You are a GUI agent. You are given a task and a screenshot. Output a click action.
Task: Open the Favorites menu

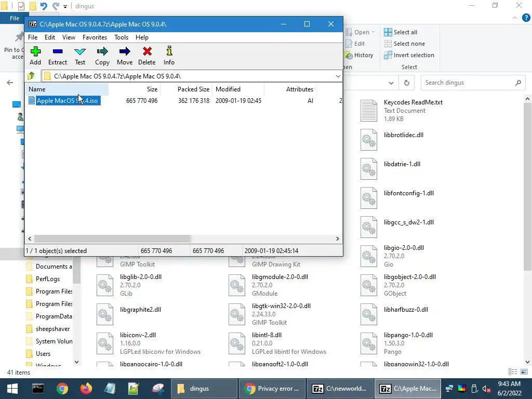tap(95, 37)
